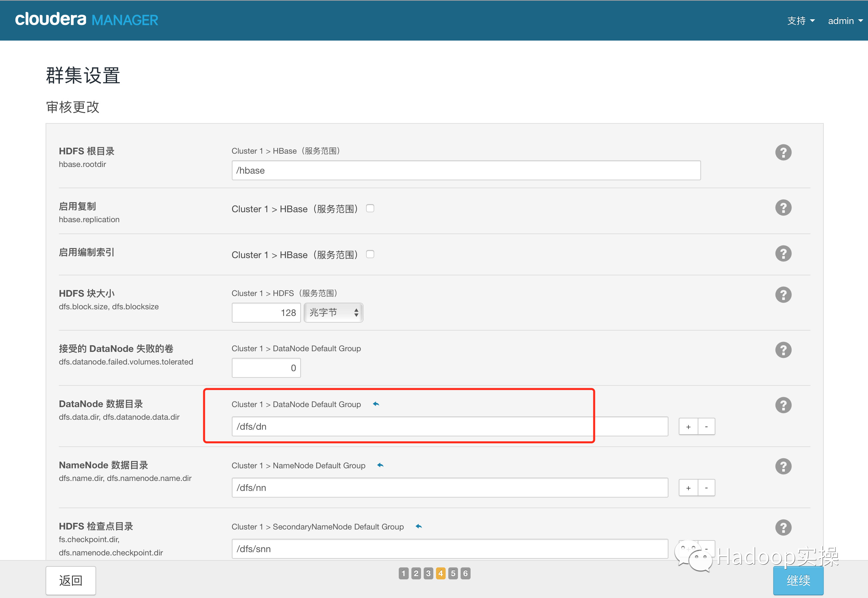Edit the /dfs/snn checkpoint field
Screen dimensions: 868x598
click(450, 549)
